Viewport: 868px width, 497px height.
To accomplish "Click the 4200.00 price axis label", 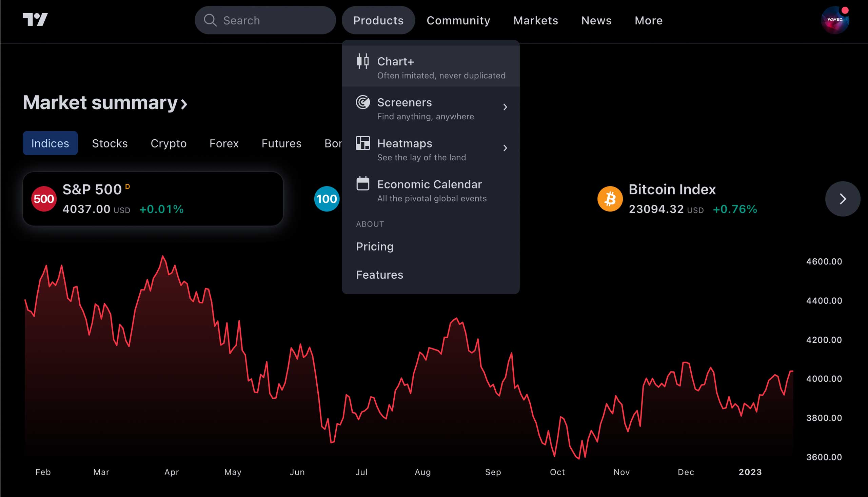I will tap(824, 340).
